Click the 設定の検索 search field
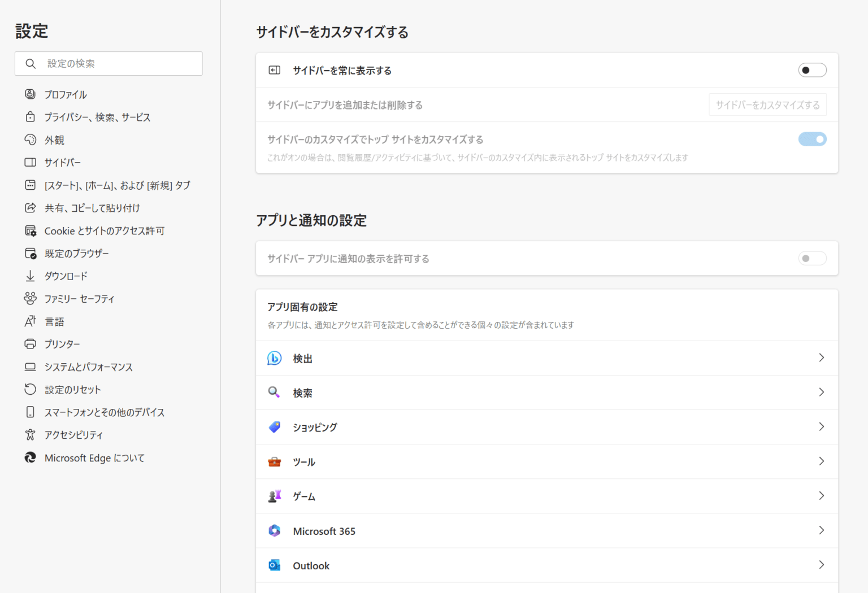 (108, 63)
